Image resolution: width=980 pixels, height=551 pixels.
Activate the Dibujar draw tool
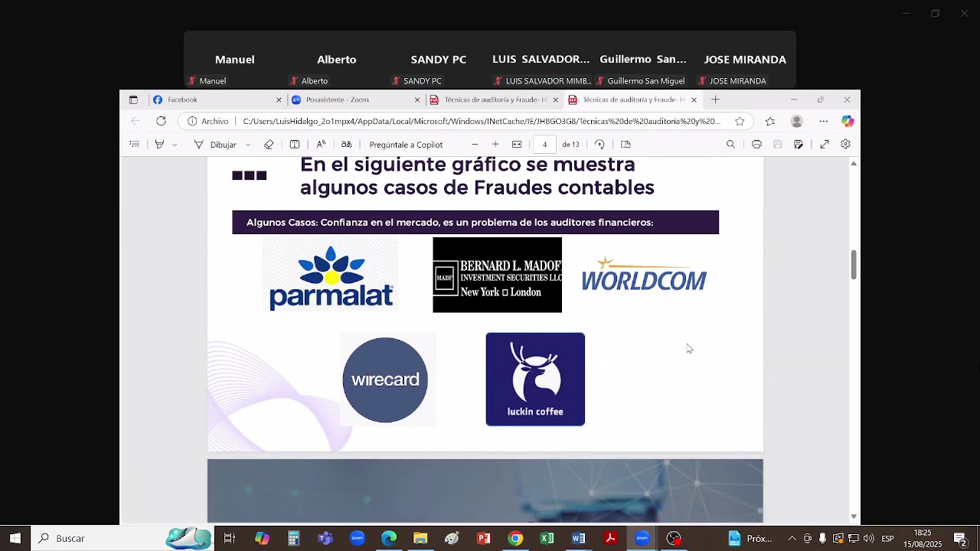point(215,144)
